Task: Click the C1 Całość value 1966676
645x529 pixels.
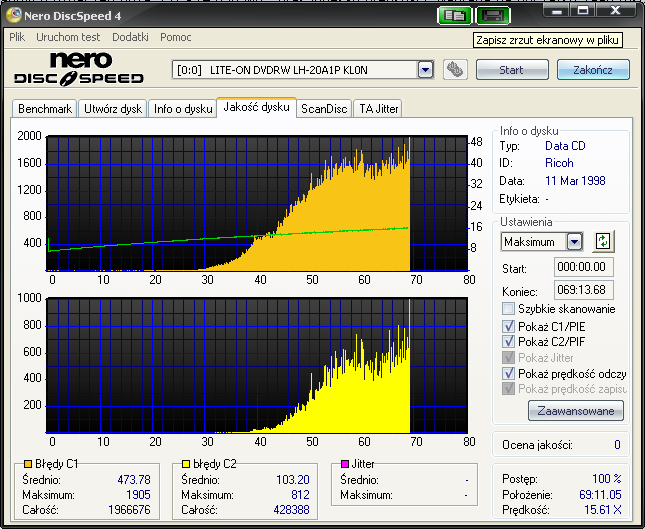Action: [x=129, y=510]
